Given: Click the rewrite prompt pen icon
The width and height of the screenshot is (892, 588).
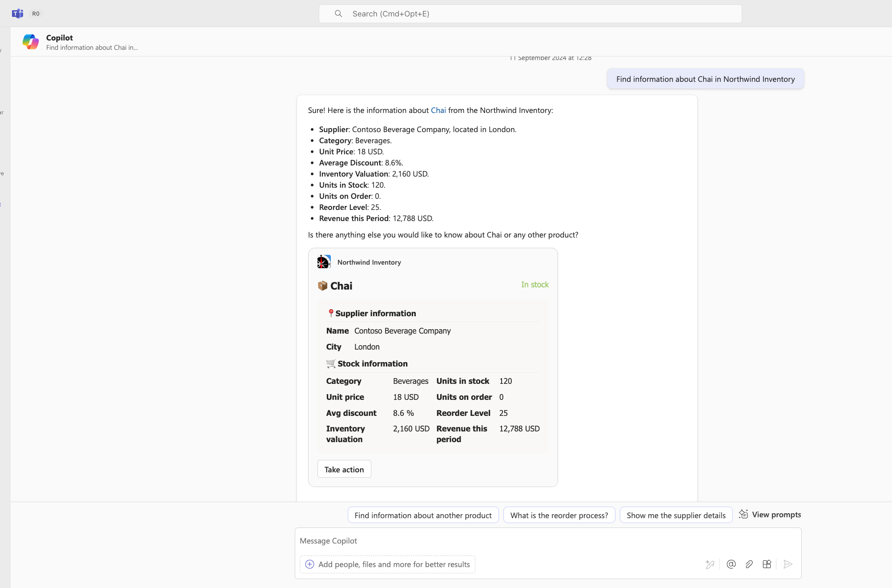Looking at the screenshot, I should [710, 564].
